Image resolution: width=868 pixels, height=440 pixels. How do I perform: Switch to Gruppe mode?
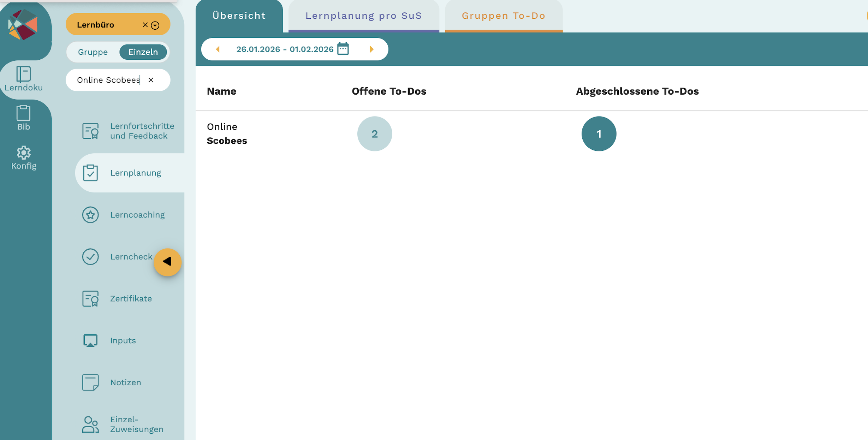pyautogui.click(x=93, y=52)
